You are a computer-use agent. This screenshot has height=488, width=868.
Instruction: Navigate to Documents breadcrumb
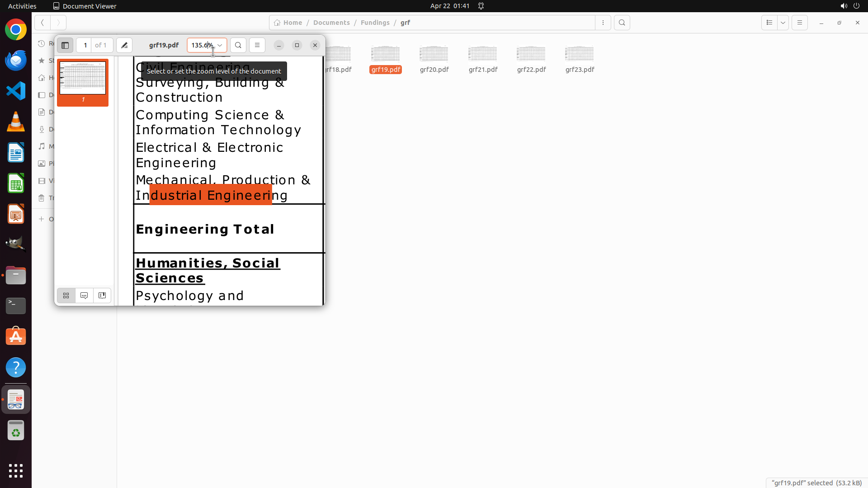click(331, 23)
